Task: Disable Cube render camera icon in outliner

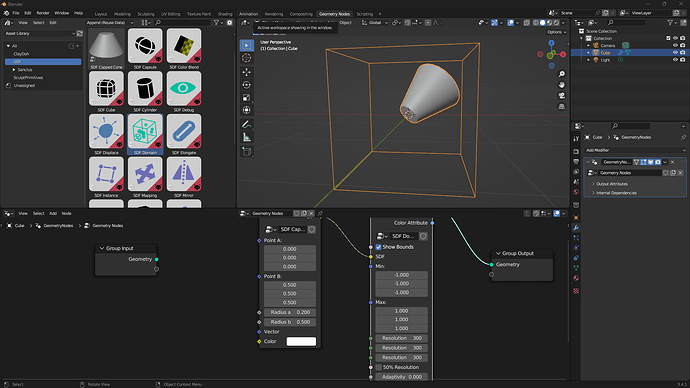Action: coord(683,52)
